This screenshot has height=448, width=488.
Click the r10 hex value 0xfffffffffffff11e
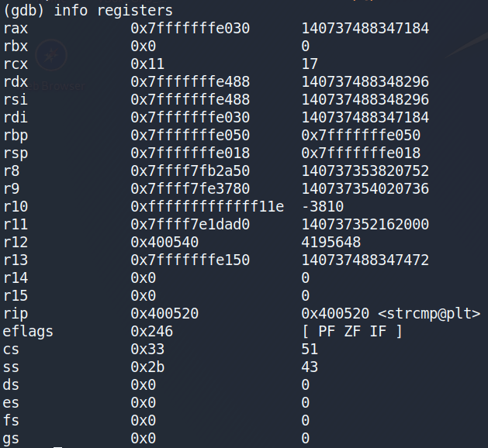coord(207,206)
